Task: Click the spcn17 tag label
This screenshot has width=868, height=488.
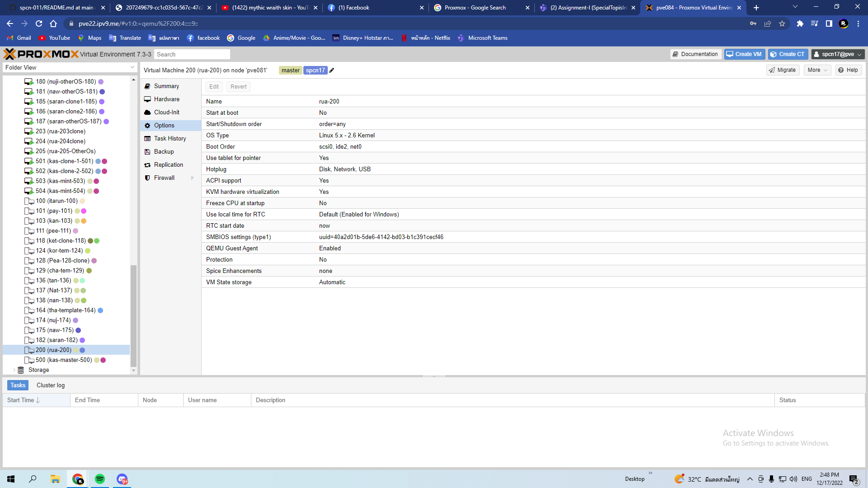Action: point(315,70)
